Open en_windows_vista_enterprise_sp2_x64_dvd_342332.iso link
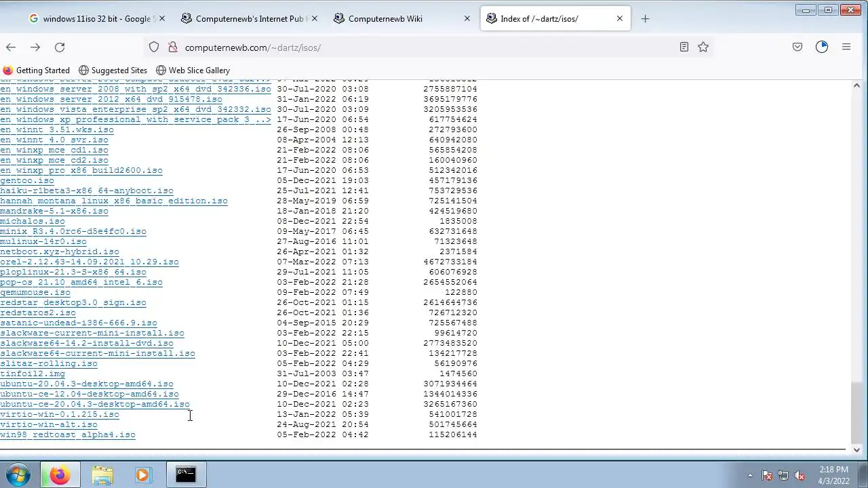The width and height of the screenshot is (868, 488). pos(136,109)
